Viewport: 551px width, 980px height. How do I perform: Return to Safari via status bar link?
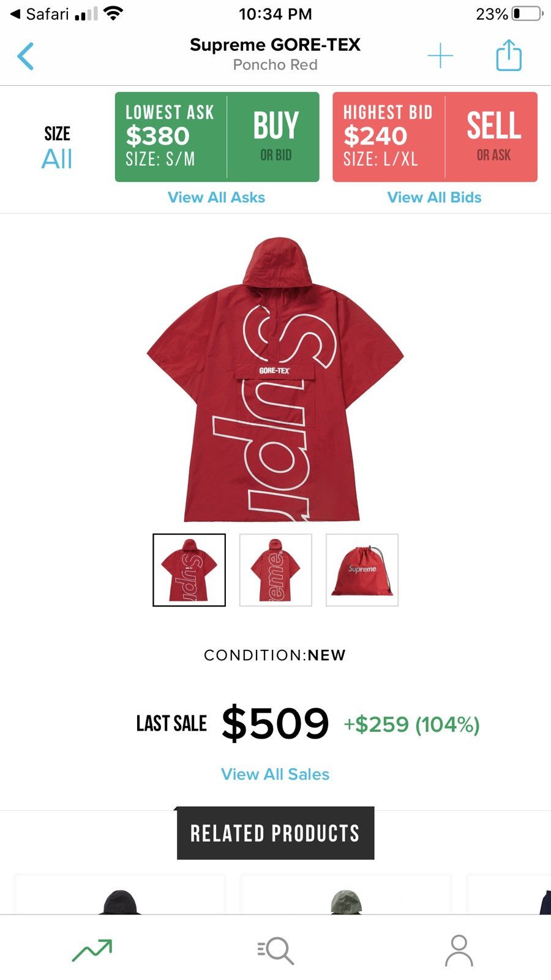(x=40, y=13)
